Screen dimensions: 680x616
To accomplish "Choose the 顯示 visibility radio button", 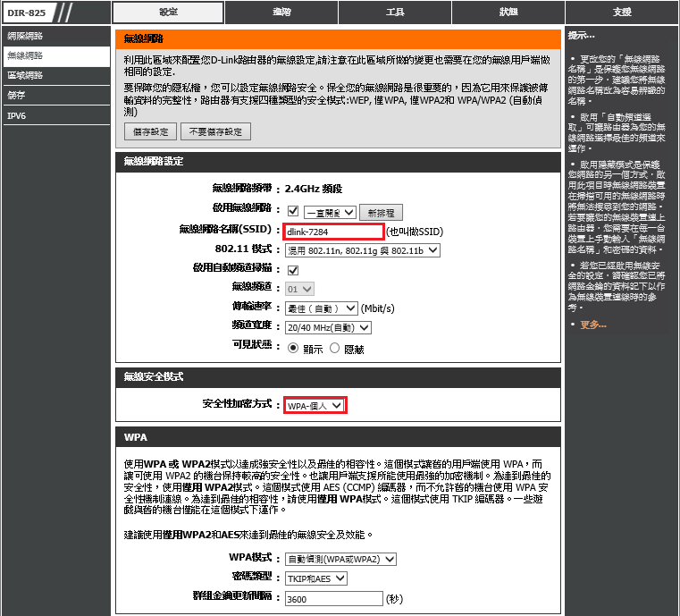I will 292,349.
